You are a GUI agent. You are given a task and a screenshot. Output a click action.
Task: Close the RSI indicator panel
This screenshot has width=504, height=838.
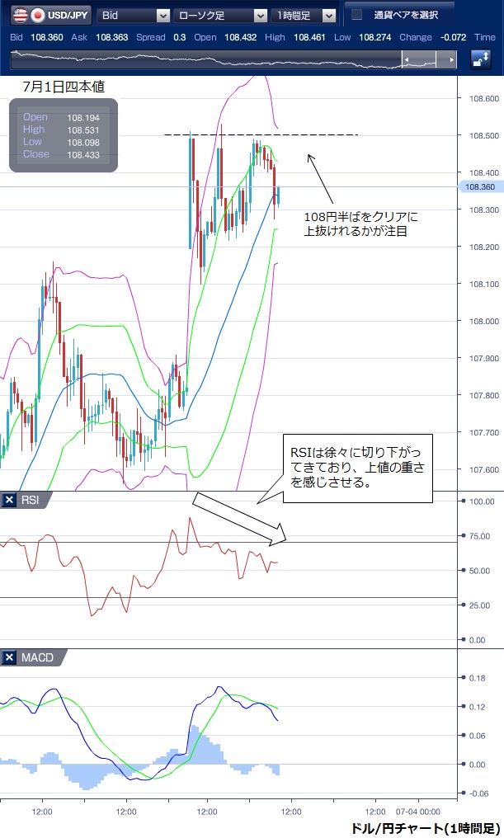click(x=9, y=500)
